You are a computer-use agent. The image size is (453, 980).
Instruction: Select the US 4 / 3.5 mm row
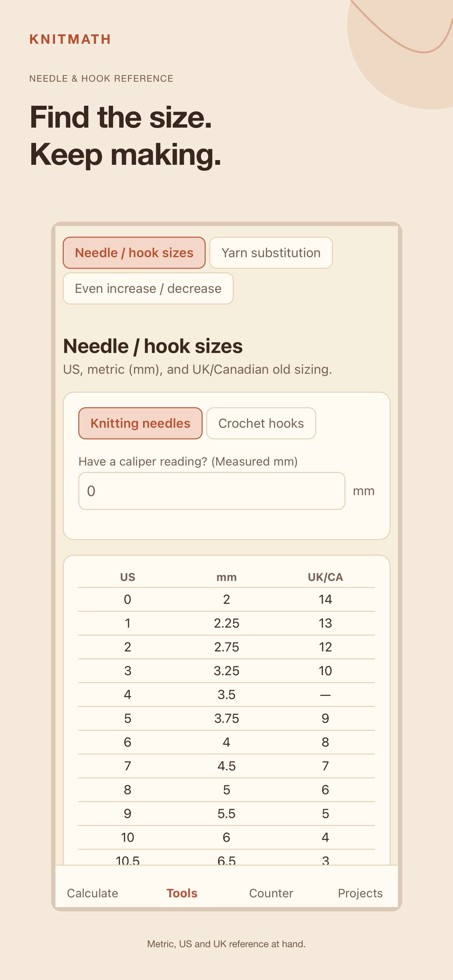[x=226, y=695]
